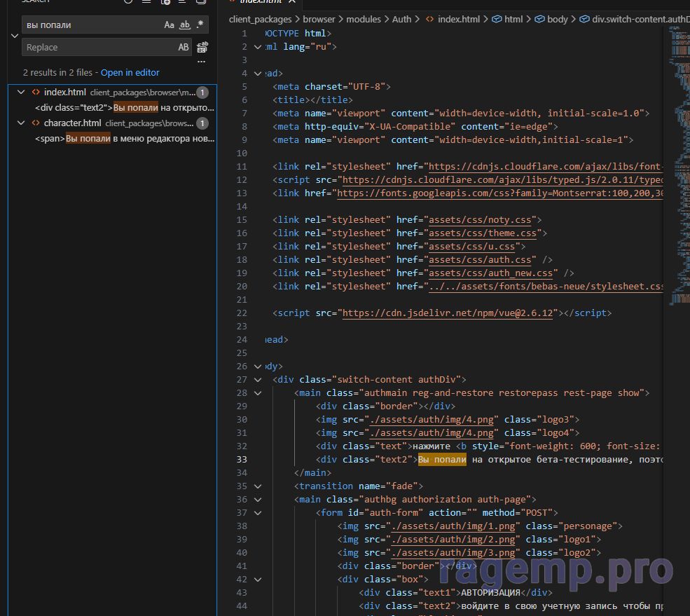
Task: Click the result count badge next to character.html
Action: (202, 123)
